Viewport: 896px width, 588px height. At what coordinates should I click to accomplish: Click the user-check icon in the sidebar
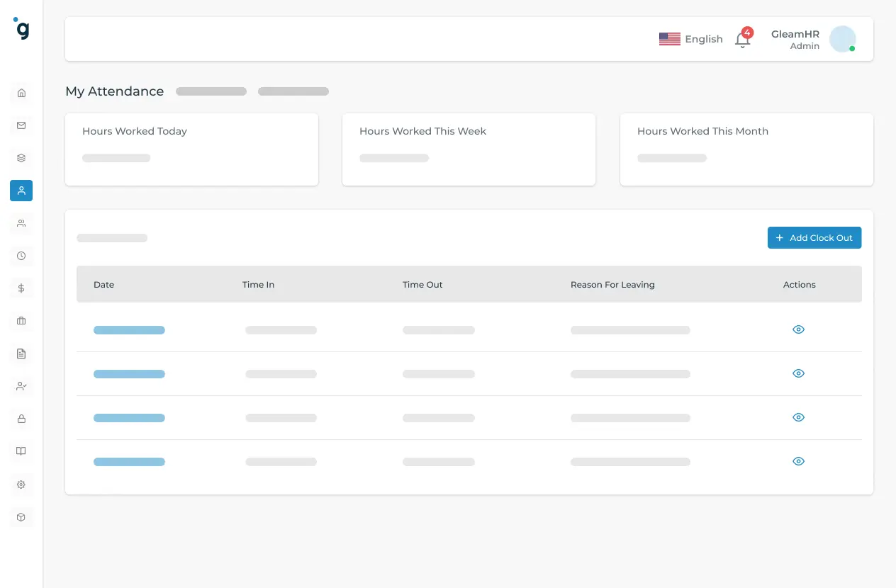[x=21, y=386]
